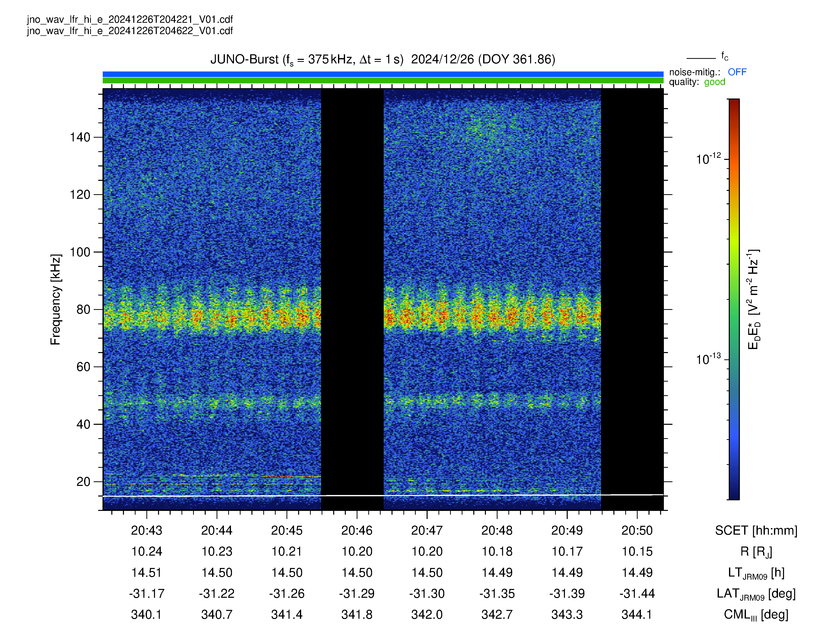Screen dimensions: 833x644
Task: Click the noise-mitig. OFF label
Action: coord(708,72)
